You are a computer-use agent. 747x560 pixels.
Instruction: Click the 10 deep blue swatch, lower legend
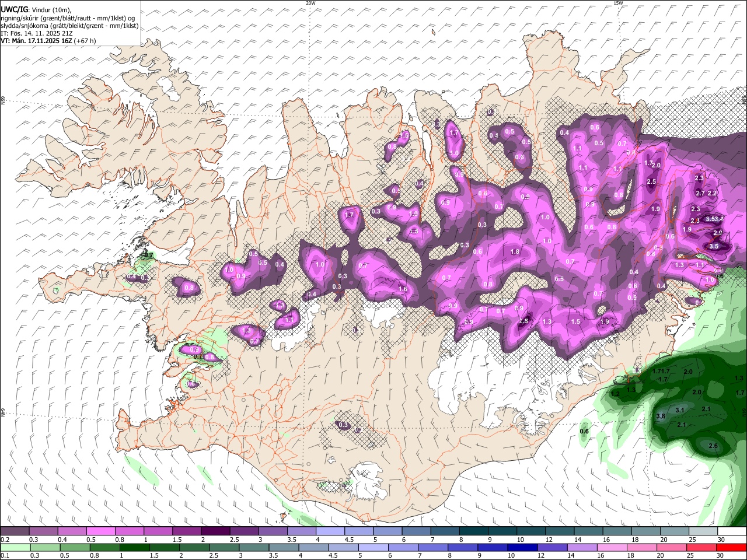523,547
